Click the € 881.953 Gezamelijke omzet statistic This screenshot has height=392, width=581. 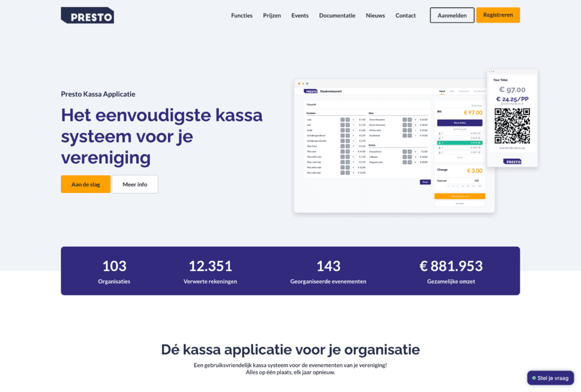tap(451, 272)
